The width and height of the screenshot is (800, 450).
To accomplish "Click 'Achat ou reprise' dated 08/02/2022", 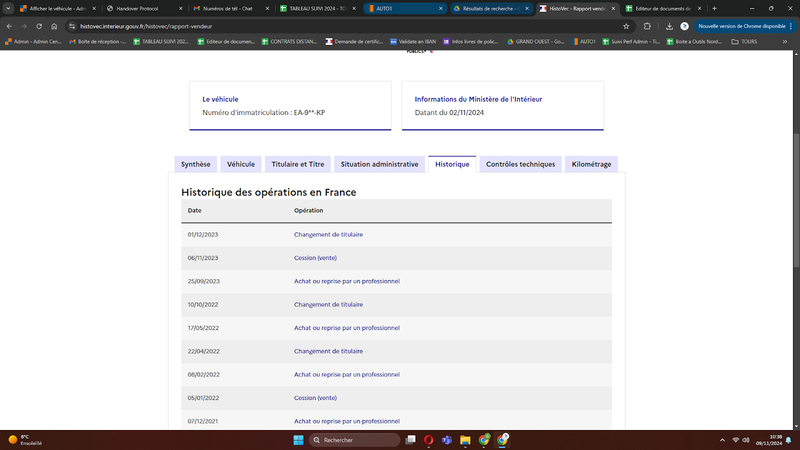I will pos(347,374).
